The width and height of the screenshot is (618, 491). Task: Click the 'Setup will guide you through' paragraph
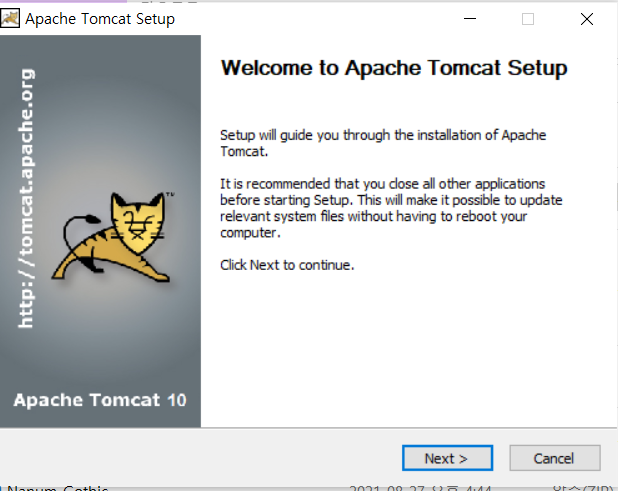pyautogui.click(x=383, y=143)
